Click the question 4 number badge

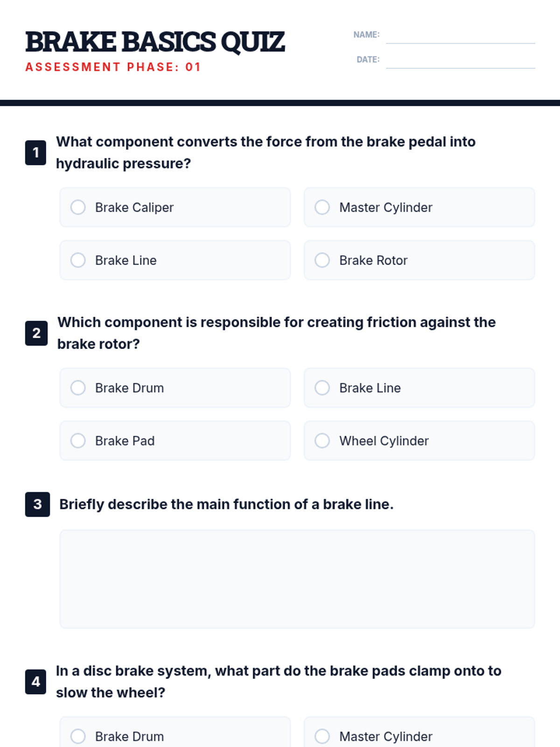point(35,682)
